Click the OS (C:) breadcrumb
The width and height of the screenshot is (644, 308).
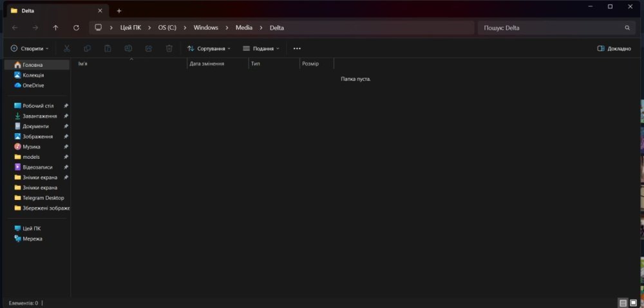(x=167, y=28)
